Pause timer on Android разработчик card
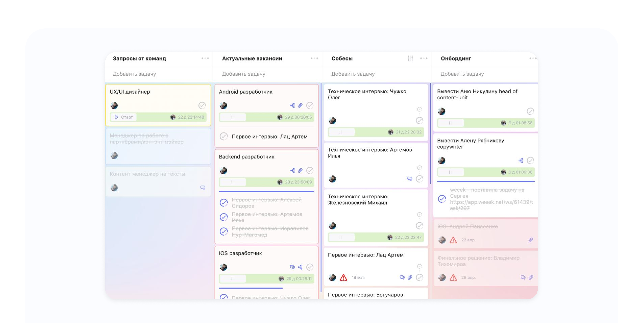The height and width of the screenshot is (323, 644). tap(232, 117)
